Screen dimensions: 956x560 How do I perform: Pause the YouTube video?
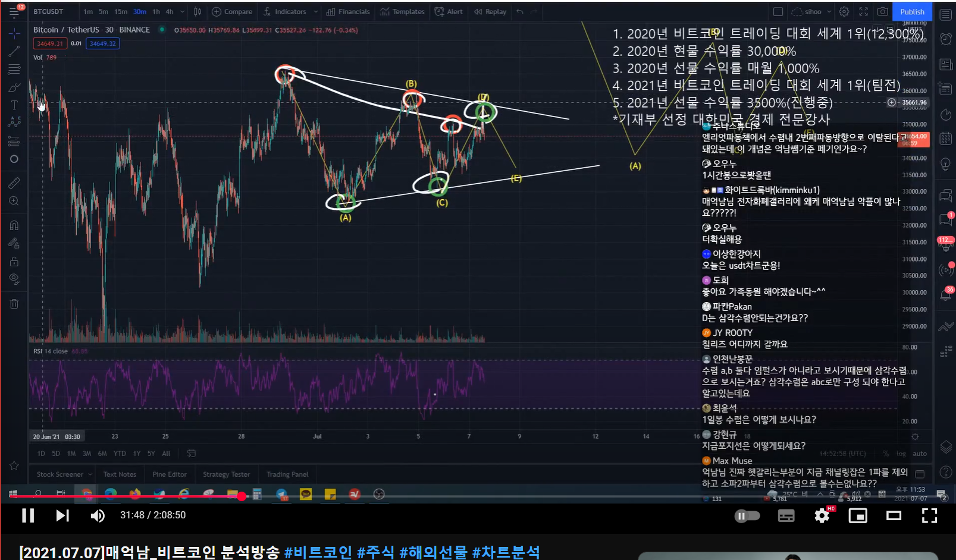[28, 515]
